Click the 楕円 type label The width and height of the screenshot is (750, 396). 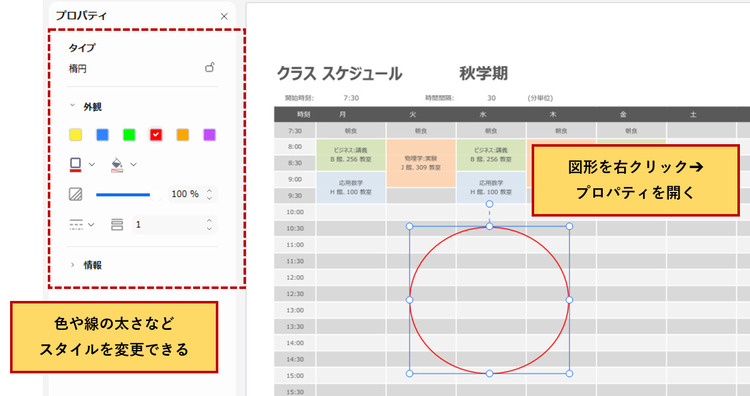click(77, 68)
